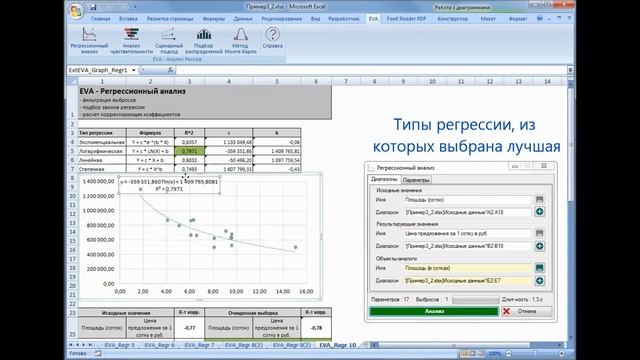
Task: Click the insert function fx button
Action: tap(171, 70)
